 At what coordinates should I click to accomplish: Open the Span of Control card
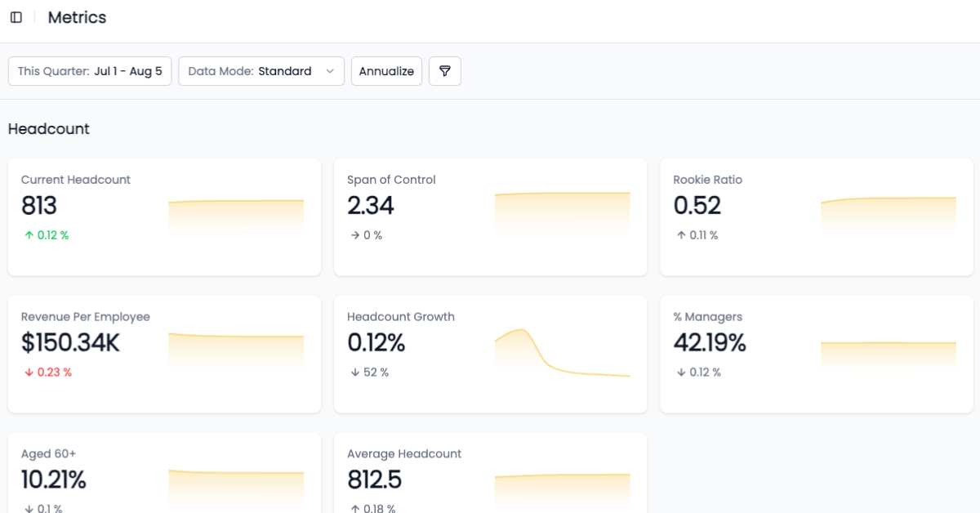point(490,216)
